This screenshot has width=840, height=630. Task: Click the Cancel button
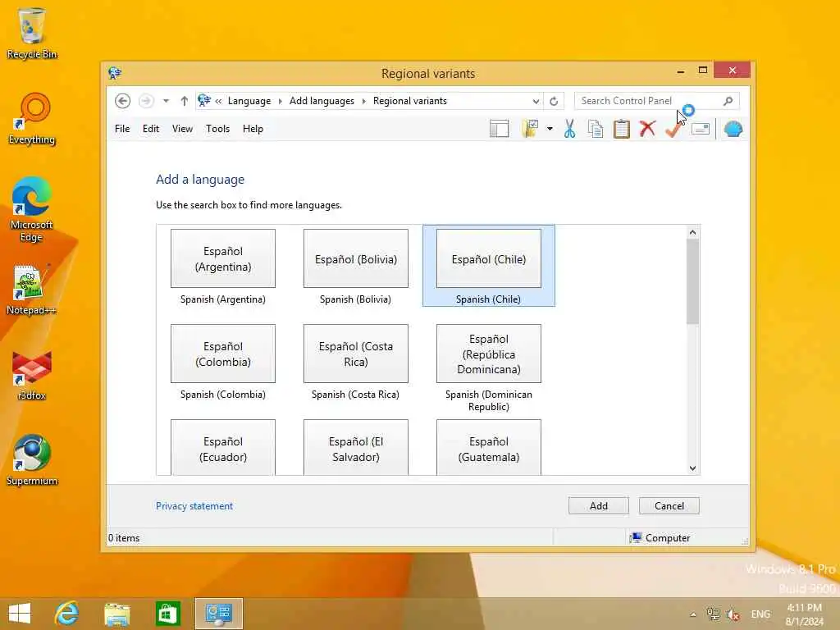669,505
